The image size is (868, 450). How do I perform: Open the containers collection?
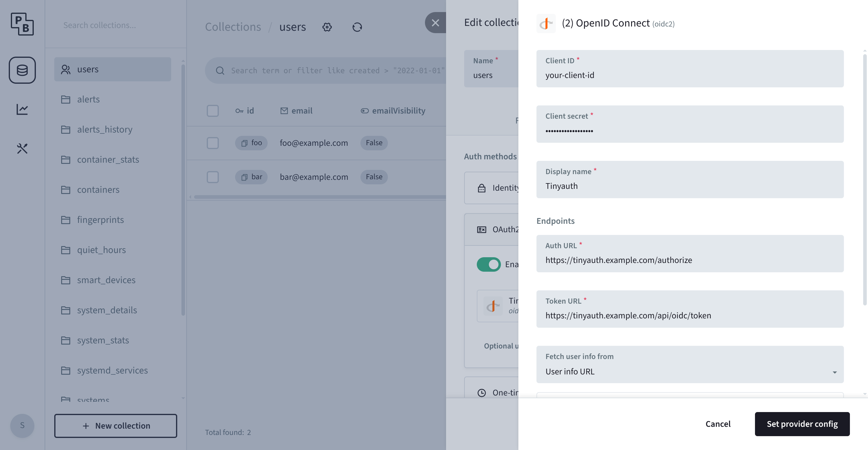pos(112,190)
